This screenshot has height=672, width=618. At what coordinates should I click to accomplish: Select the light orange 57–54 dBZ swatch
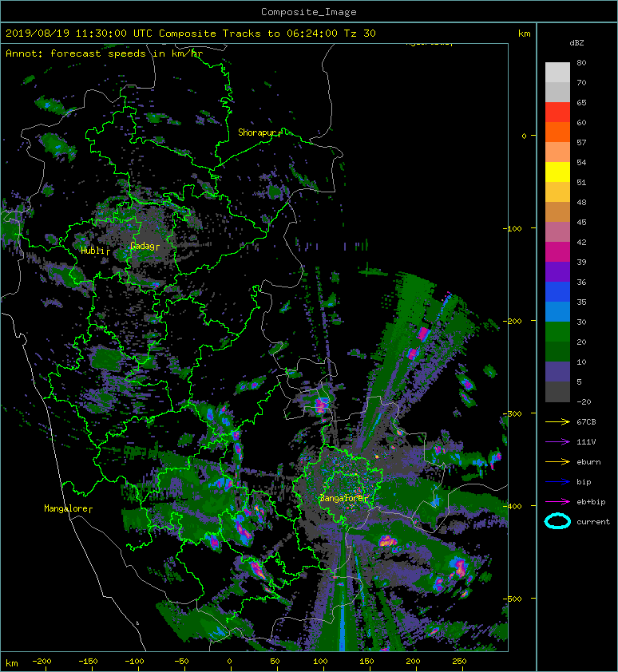pyautogui.click(x=557, y=152)
